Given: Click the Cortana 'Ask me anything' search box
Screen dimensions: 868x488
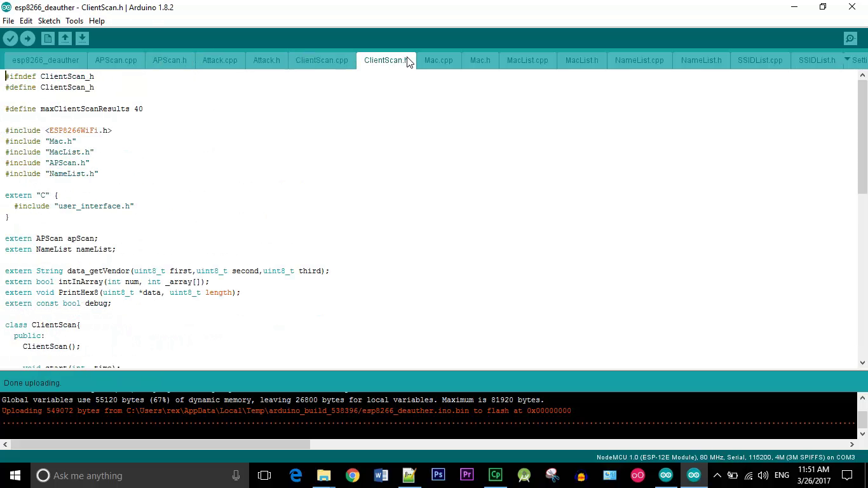Looking at the screenshot, I should click(140, 475).
